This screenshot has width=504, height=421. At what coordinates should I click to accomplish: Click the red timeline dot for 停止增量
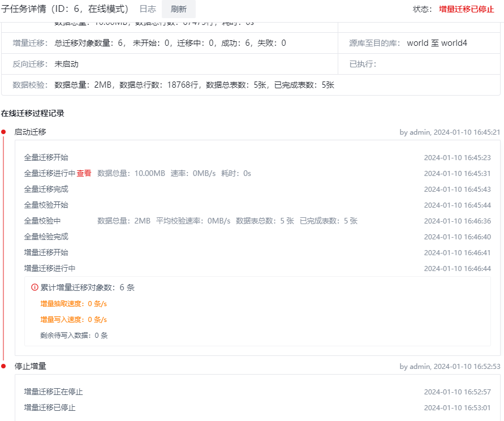pyautogui.click(x=3, y=366)
